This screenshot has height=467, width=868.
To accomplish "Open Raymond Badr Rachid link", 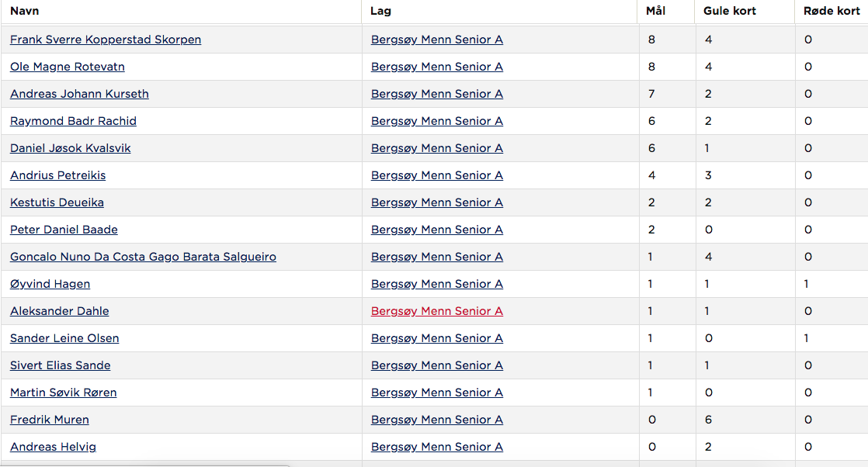I will (73, 120).
